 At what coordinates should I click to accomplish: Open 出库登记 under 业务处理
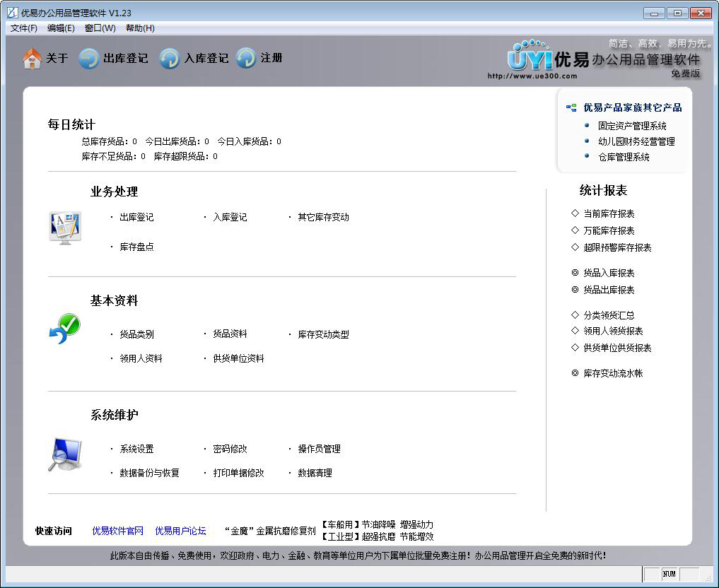136,217
